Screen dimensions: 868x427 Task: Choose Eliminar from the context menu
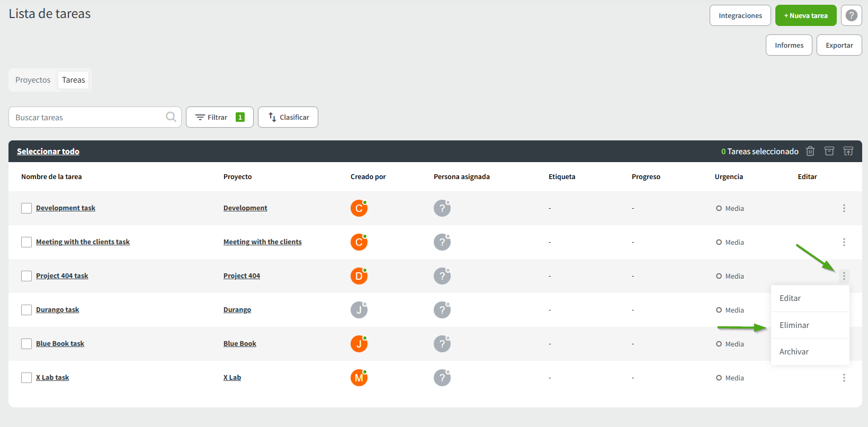click(794, 325)
